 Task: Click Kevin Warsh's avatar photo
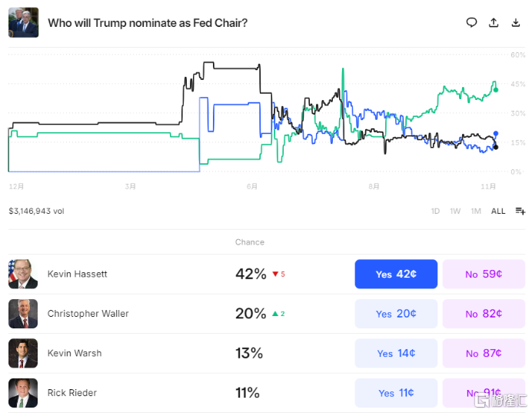click(x=23, y=353)
